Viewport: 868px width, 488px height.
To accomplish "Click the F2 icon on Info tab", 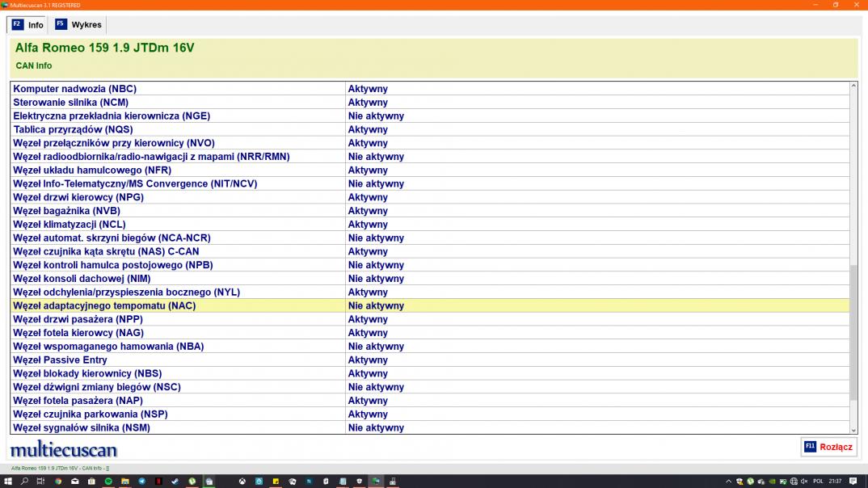I will tap(17, 24).
